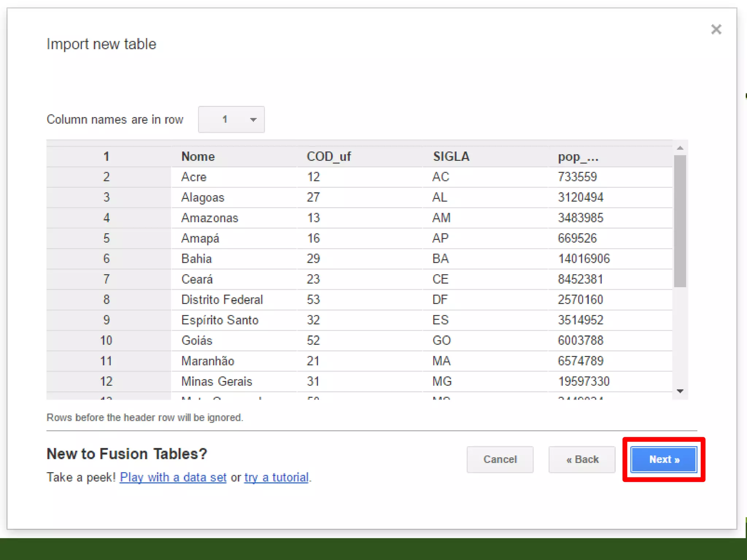
Task: Select the Nome column header
Action: tap(198, 156)
